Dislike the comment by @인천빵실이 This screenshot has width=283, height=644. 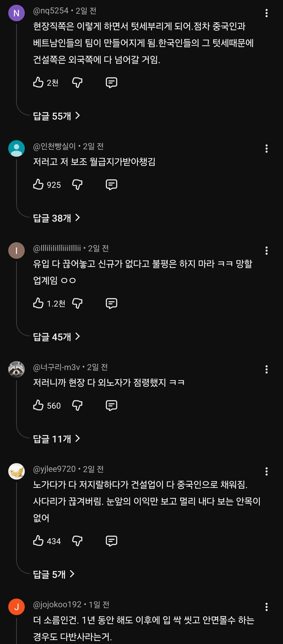click(x=77, y=184)
